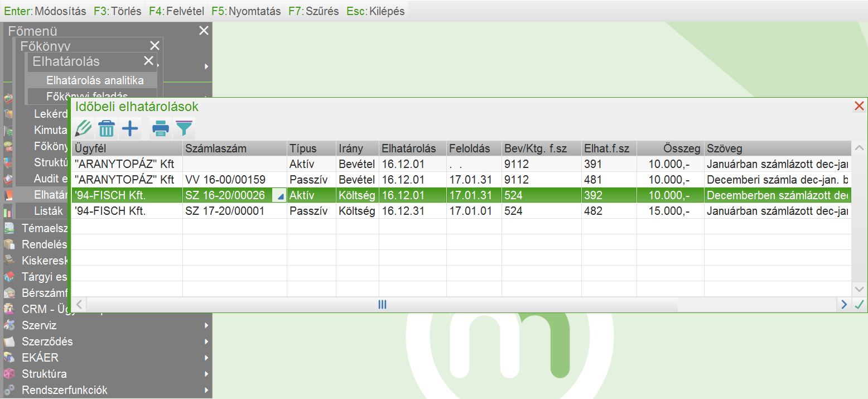Open the Lekérd item in Főkönyv menu
The width and height of the screenshot is (868, 399).
pos(51,114)
